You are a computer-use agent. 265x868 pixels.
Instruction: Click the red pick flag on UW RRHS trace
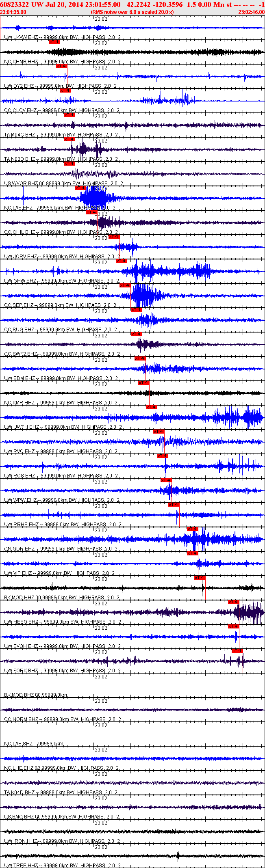tap(174, 504)
